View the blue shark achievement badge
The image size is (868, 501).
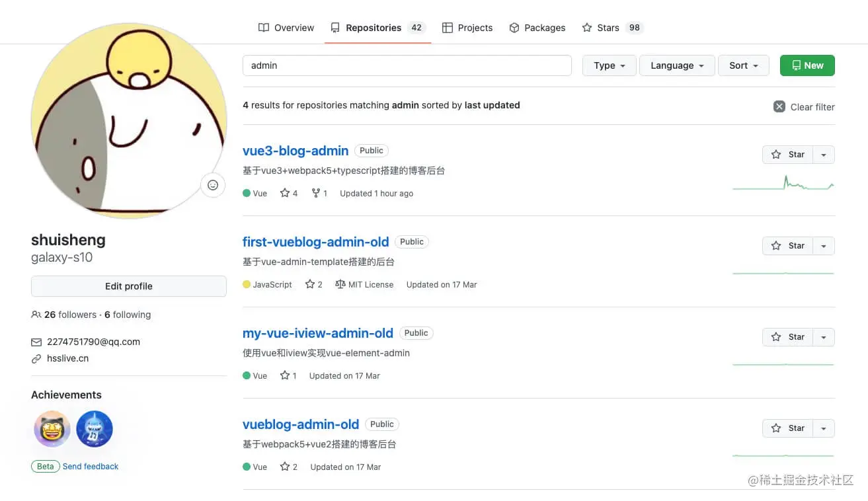click(x=95, y=429)
